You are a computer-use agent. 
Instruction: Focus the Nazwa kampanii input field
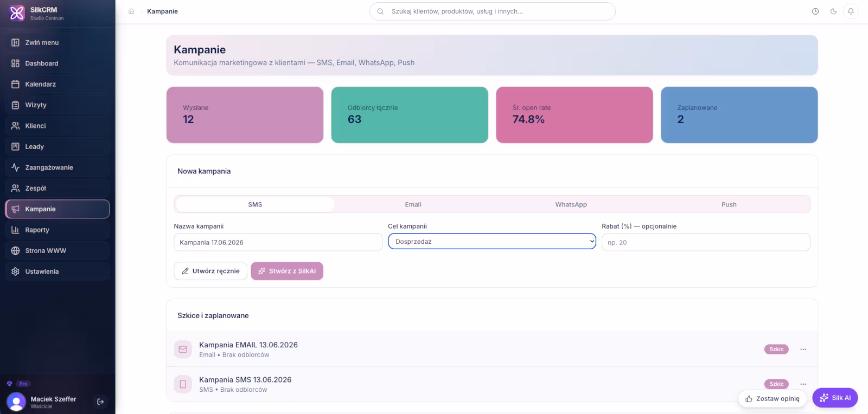tap(278, 242)
